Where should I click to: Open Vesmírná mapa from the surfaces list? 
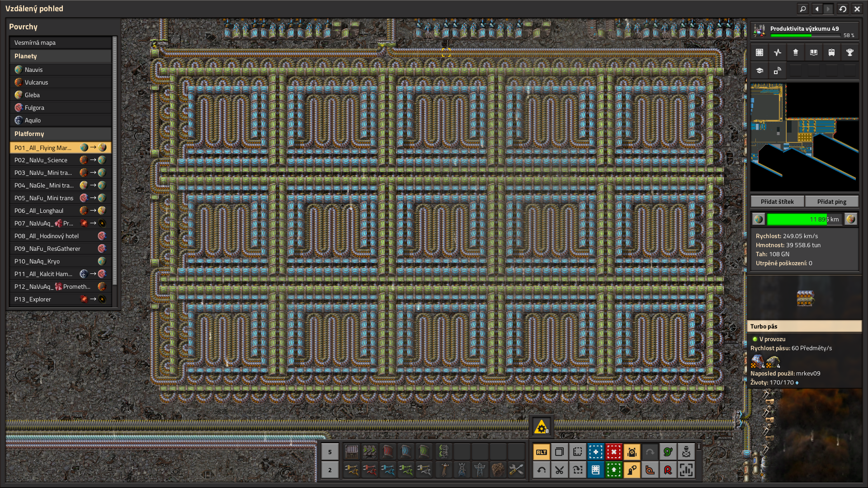[61, 42]
